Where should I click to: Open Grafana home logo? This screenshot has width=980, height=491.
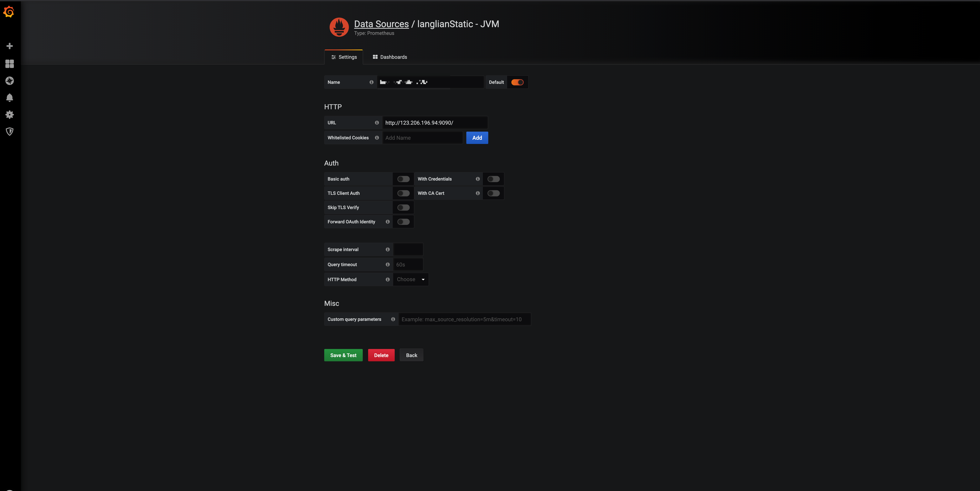pos(9,12)
